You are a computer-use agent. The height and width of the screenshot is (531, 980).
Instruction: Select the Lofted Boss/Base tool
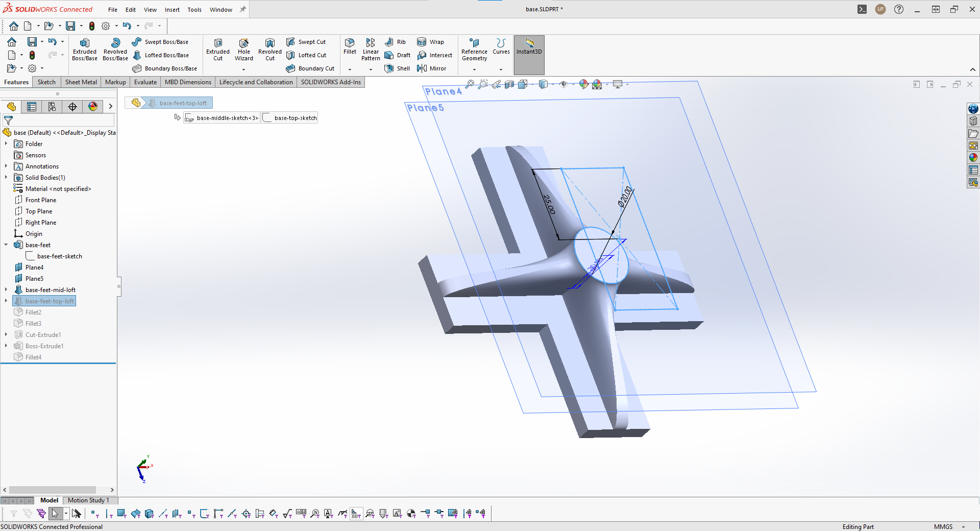(x=161, y=55)
